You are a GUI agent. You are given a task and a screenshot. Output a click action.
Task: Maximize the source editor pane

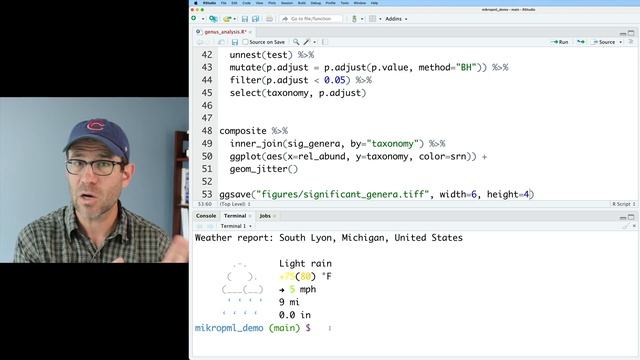[x=631, y=33]
